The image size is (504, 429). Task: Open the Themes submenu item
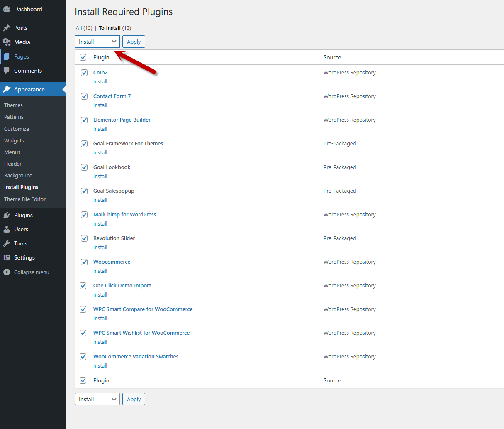point(13,105)
